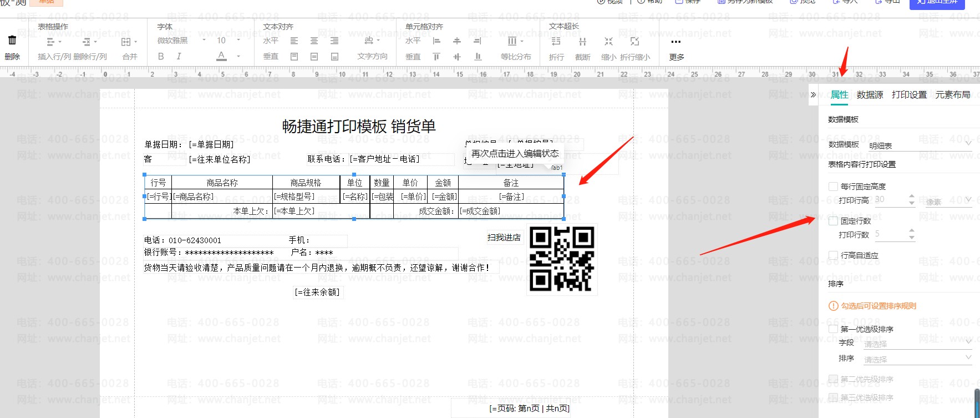Open the 打印设置 tab
The height and width of the screenshot is (418, 980).
(x=909, y=95)
